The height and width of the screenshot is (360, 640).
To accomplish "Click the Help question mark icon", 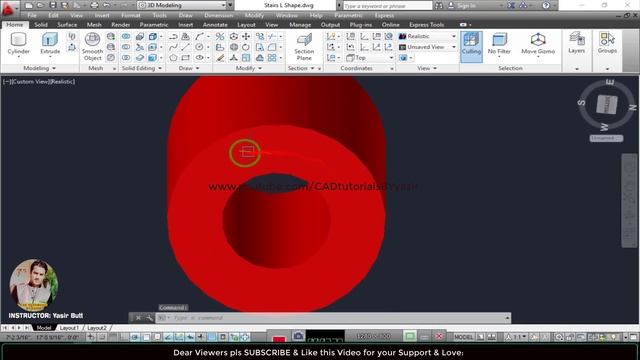I will (x=546, y=5).
